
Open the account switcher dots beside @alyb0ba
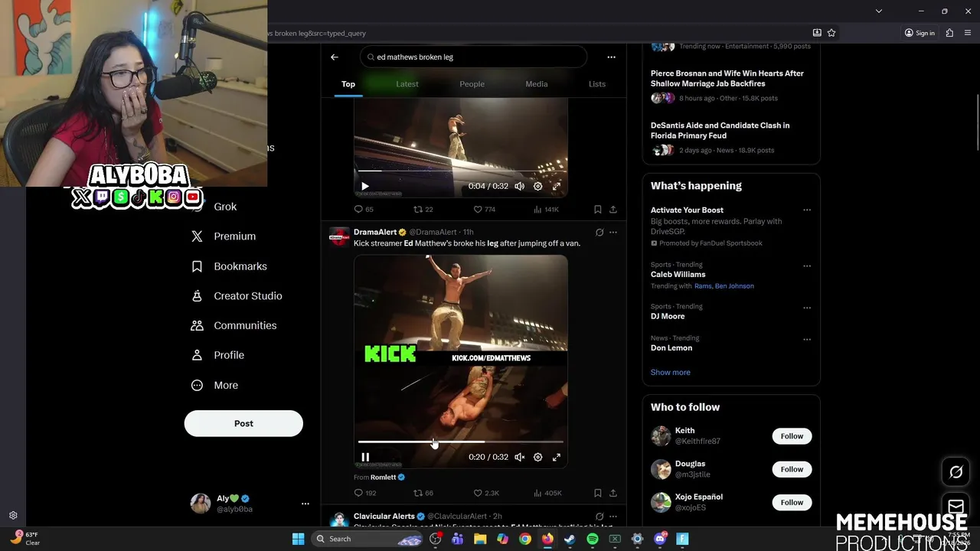click(305, 504)
